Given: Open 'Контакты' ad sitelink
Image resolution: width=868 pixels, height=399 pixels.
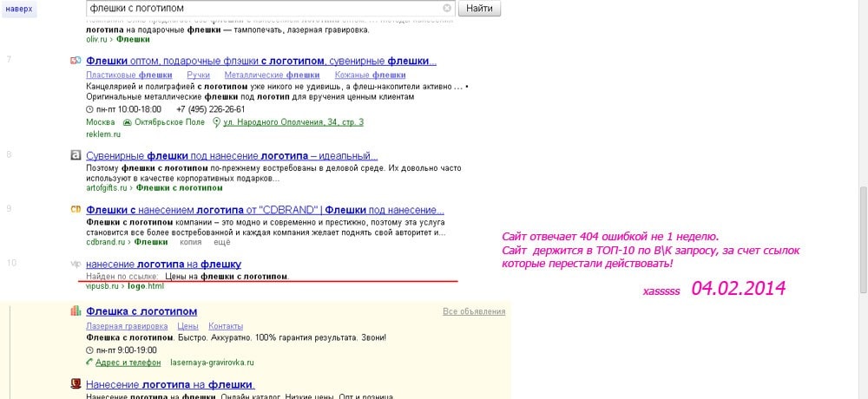Looking at the screenshot, I should click(x=226, y=326).
